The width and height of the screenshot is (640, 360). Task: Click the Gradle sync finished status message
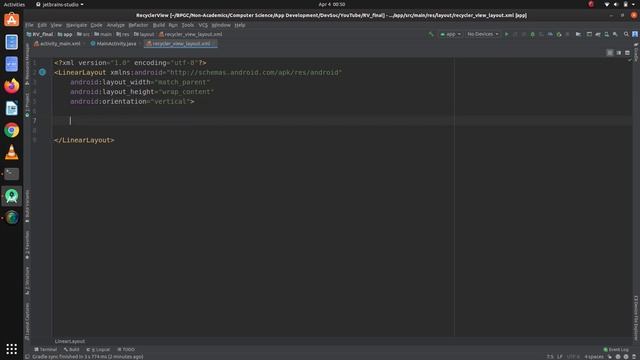pyautogui.click(x=87, y=357)
